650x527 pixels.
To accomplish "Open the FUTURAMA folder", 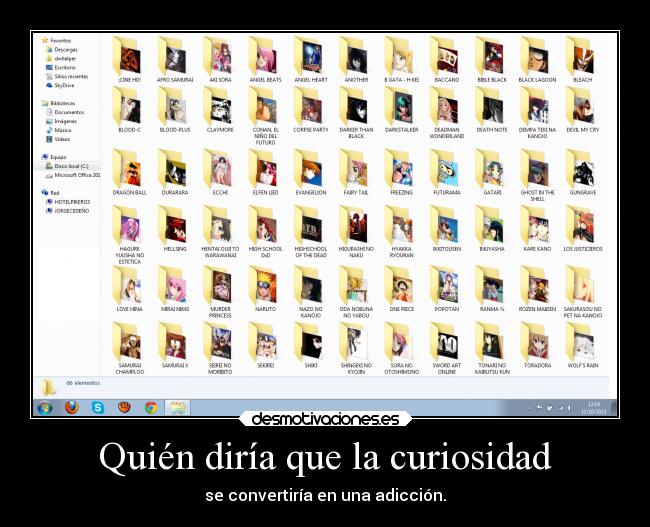I will [446, 173].
